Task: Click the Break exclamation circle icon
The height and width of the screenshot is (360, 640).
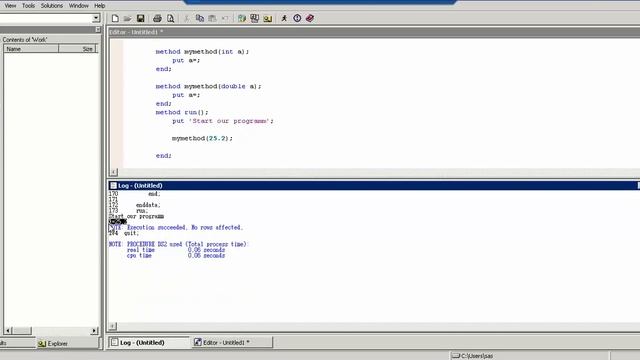Action: click(297, 18)
